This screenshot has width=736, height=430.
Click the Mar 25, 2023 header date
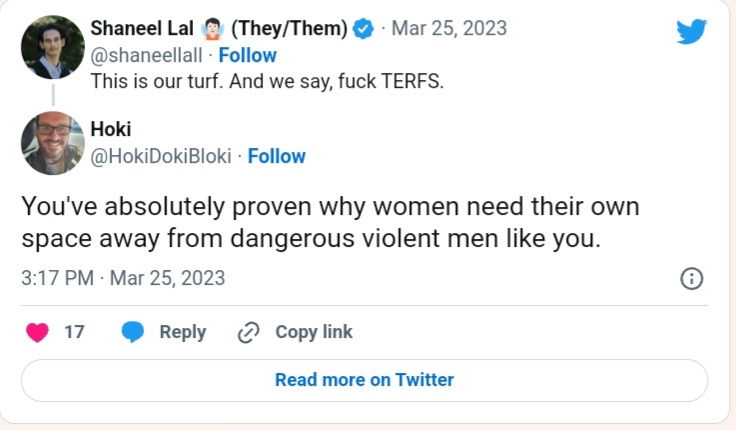(x=448, y=29)
